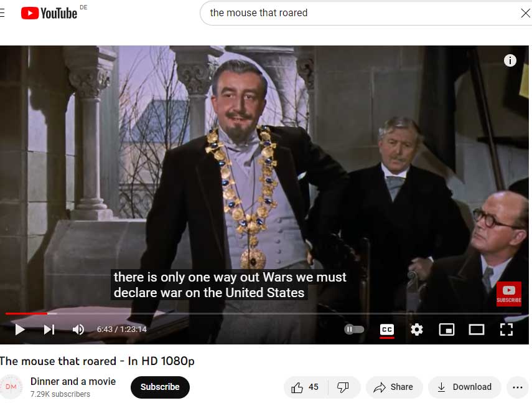532x403 pixels.
Task: Share this video
Action: 394,387
